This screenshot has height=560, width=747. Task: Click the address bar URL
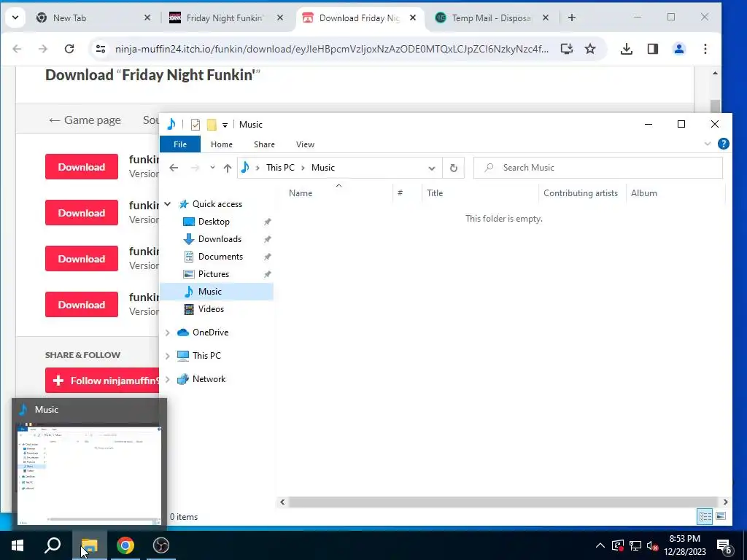[x=332, y=49]
